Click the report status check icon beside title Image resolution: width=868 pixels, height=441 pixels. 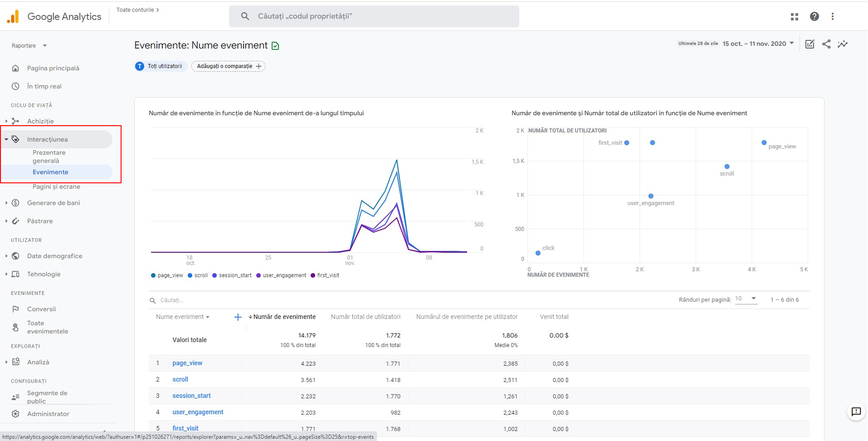pyautogui.click(x=275, y=46)
